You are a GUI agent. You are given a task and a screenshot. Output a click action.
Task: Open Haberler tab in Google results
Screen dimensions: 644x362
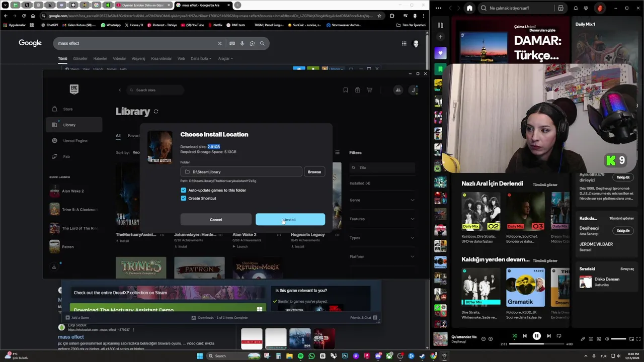click(100, 58)
